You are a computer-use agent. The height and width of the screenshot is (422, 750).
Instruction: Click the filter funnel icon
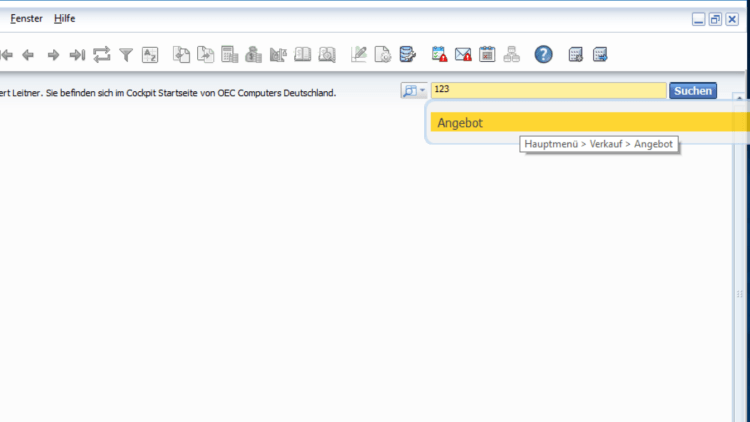pyautogui.click(x=126, y=55)
